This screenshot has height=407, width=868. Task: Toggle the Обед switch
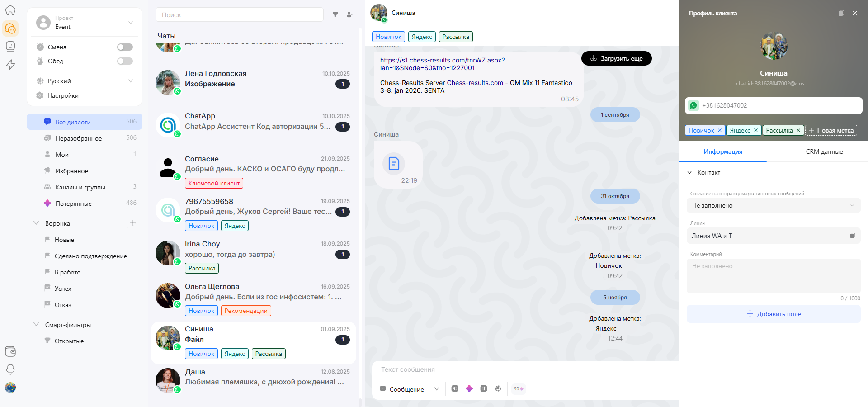(x=125, y=61)
